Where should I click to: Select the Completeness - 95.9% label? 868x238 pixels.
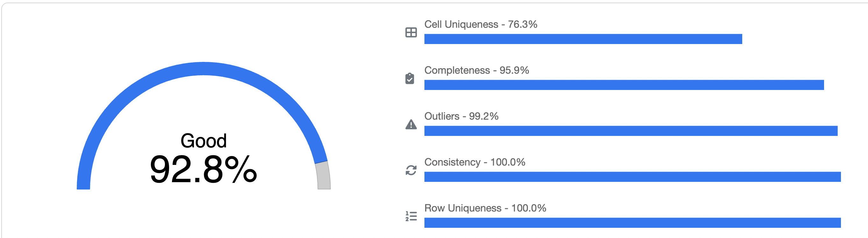pos(476,70)
